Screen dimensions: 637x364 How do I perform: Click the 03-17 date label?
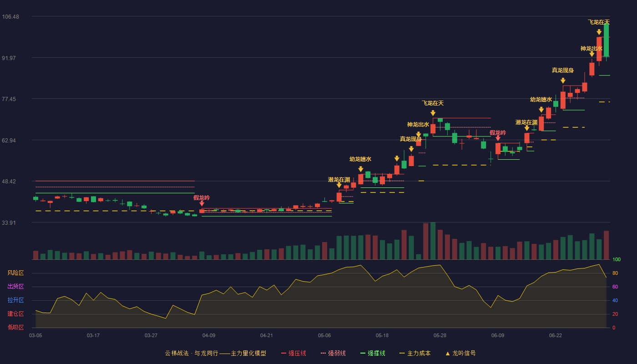93,335
